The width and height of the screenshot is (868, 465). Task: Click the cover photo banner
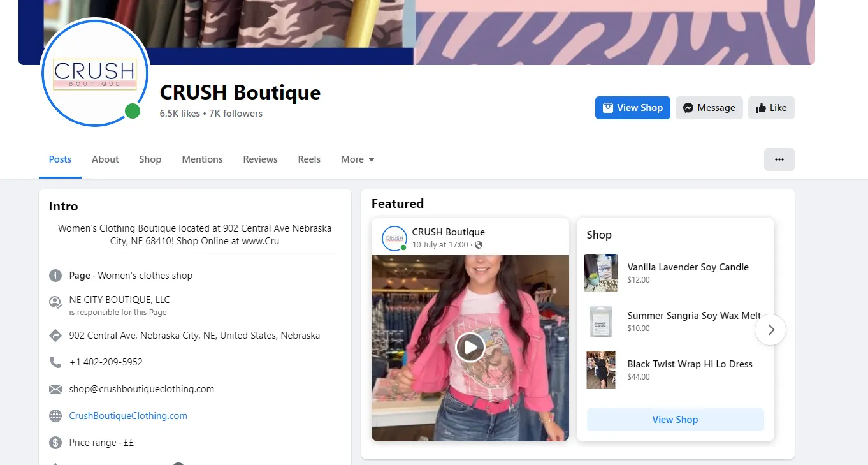pyautogui.click(x=417, y=32)
